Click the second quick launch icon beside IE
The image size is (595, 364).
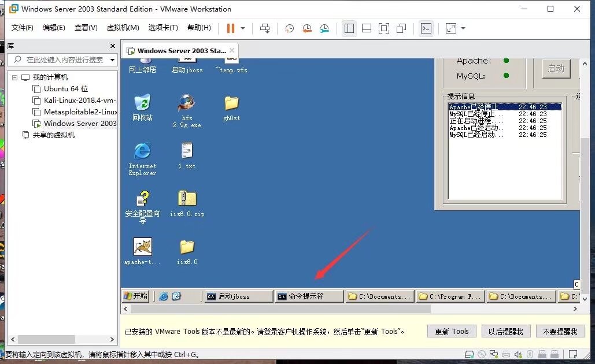click(x=176, y=296)
